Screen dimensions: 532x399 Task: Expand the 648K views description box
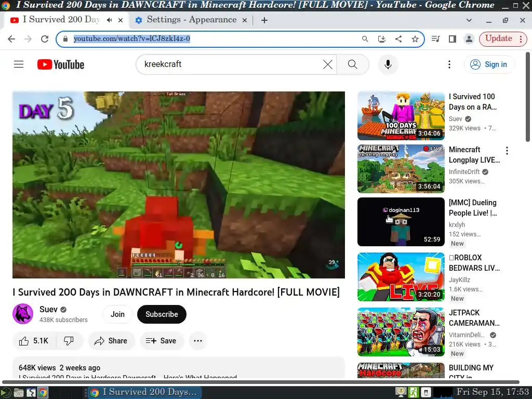coord(179,368)
